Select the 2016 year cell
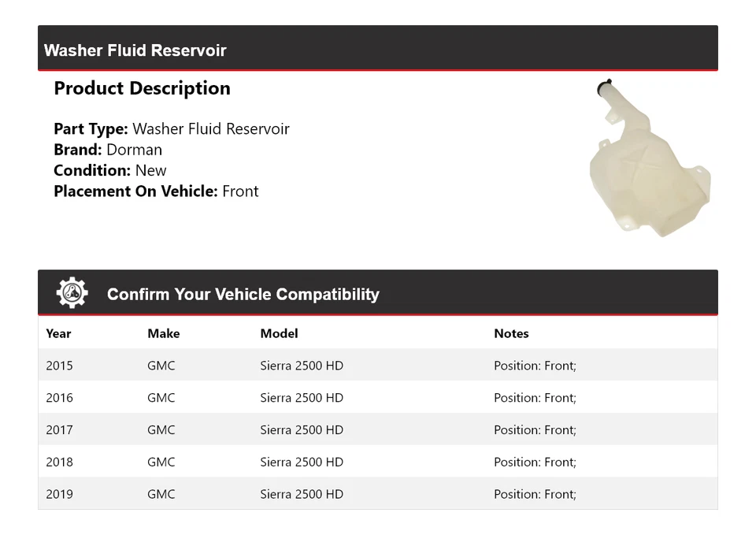The height and width of the screenshot is (535, 756). coord(59,398)
